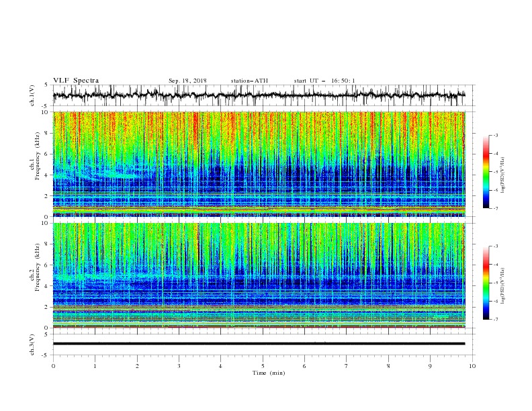Click the "2" kHz tick of the ch.1 spectrogram

coord(47,195)
